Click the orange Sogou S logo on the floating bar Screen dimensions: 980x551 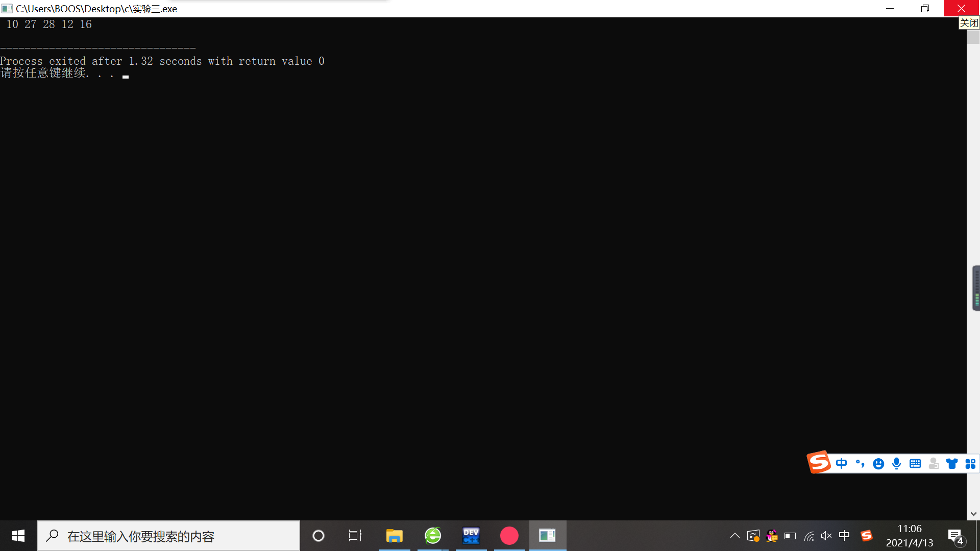click(819, 462)
